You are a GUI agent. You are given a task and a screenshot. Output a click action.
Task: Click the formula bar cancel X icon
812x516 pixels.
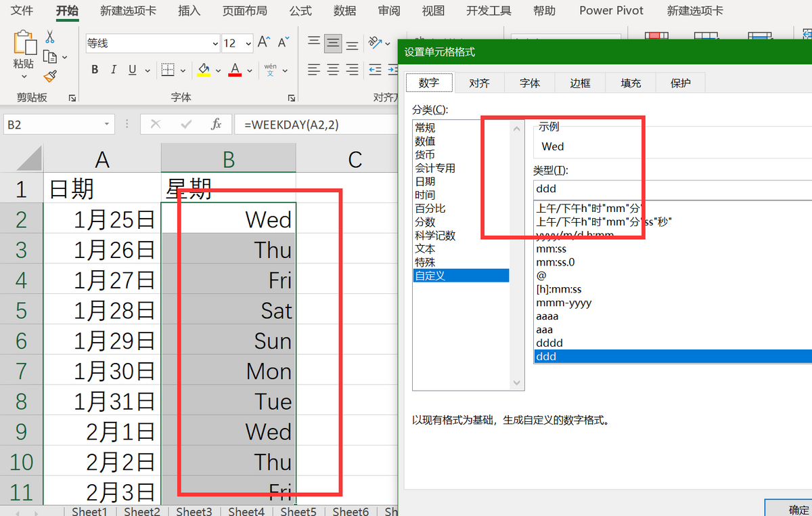coord(156,125)
